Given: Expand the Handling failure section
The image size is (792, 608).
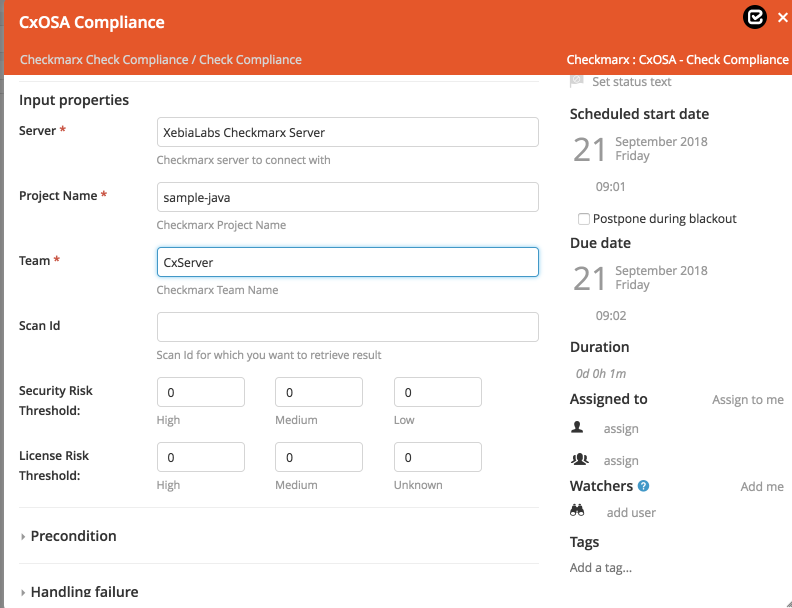Looking at the screenshot, I should pyautogui.click(x=84, y=592).
